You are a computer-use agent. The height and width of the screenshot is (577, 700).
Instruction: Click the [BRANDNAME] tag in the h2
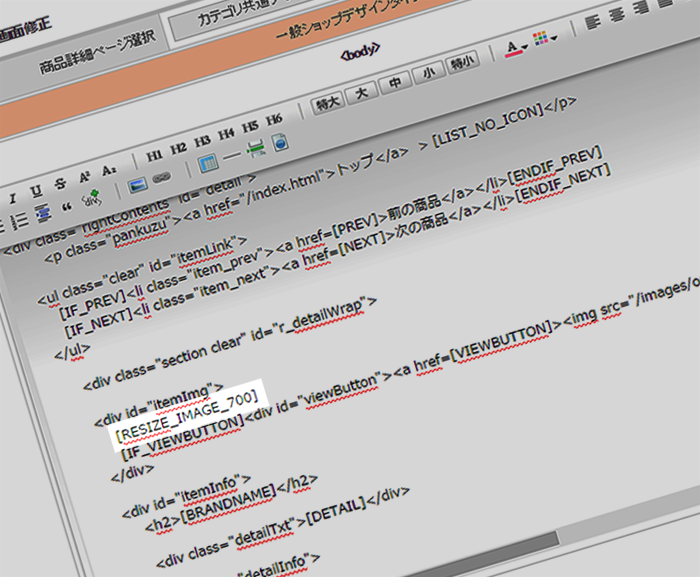click(228, 502)
